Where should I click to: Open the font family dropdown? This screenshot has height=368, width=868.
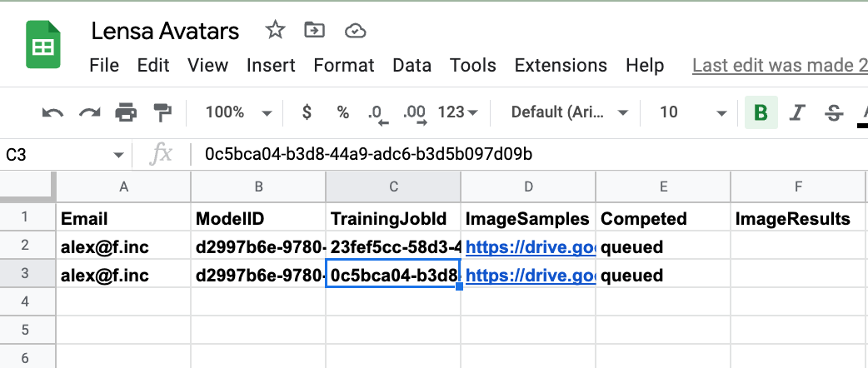click(571, 112)
